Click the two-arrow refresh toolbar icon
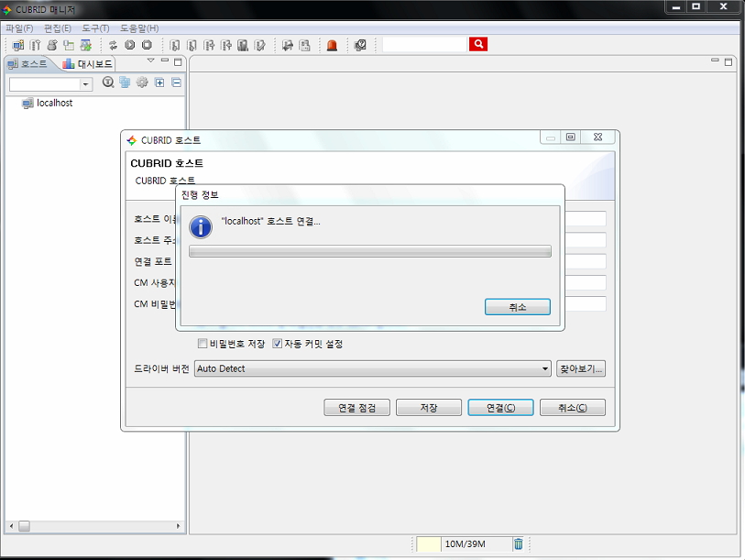This screenshot has width=745, height=560. pyautogui.click(x=113, y=45)
